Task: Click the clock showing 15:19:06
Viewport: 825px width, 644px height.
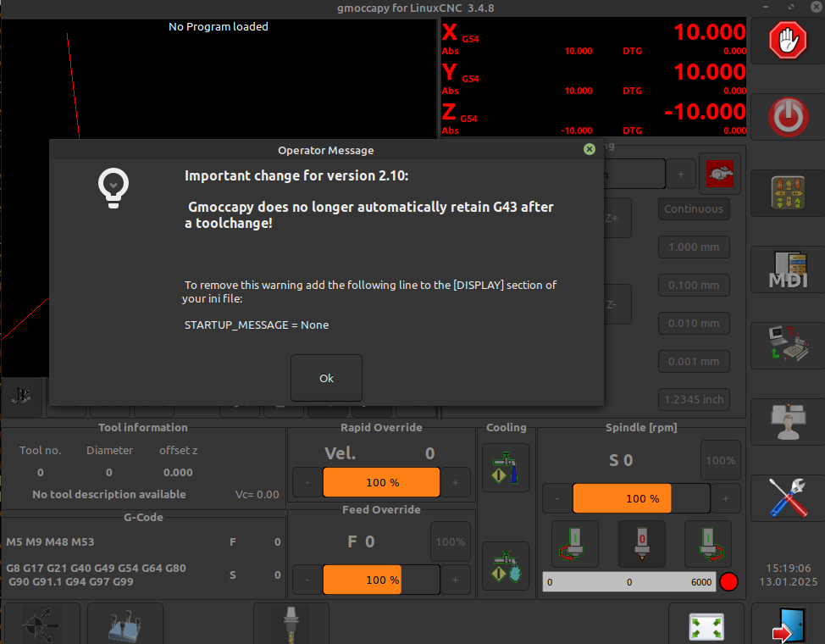Action: click(789, 569)
